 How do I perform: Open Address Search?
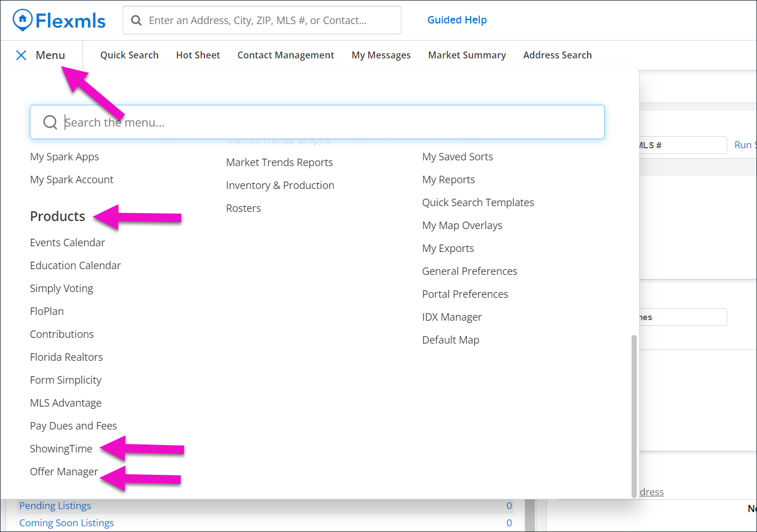pyautogui.click(x=557, y=55)
